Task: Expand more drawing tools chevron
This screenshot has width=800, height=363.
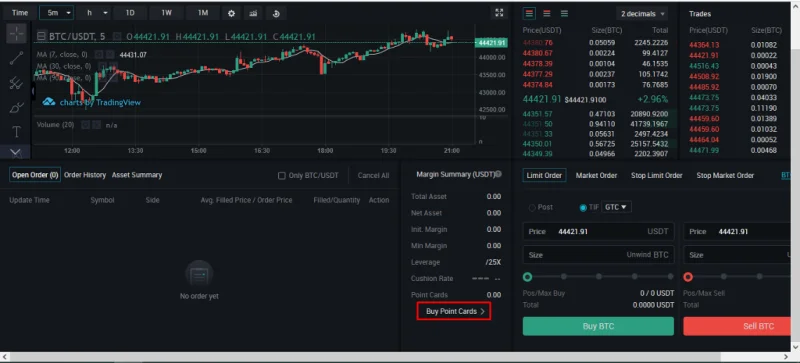Action: [16, 152]
